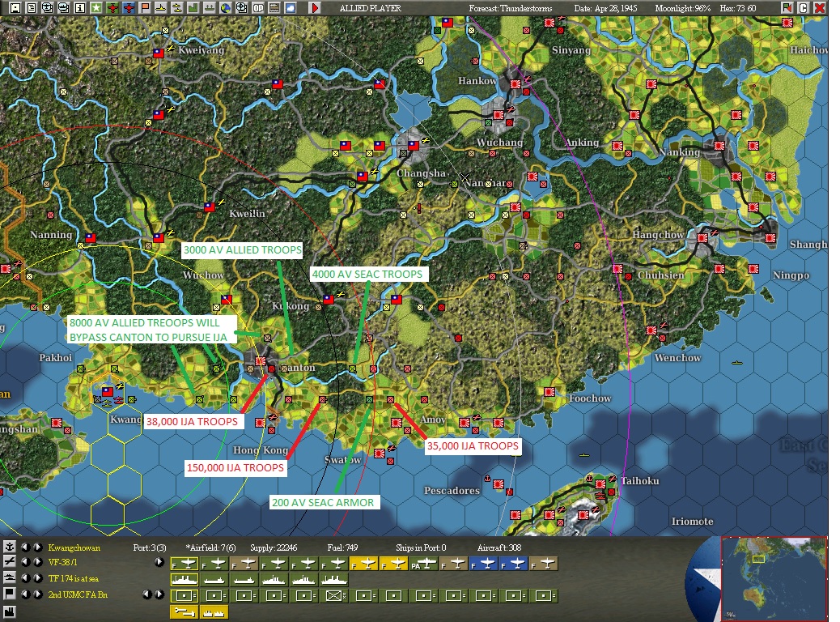This screenshot has width=840, height=622.
Task: Click the green and red flag icon top right
Action: click(x=787, y=7)
